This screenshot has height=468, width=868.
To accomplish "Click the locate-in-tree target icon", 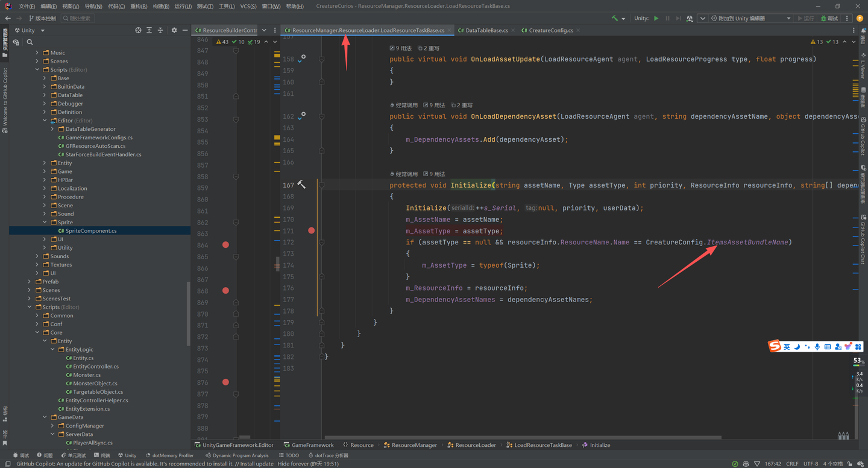I will click(138, 30).
